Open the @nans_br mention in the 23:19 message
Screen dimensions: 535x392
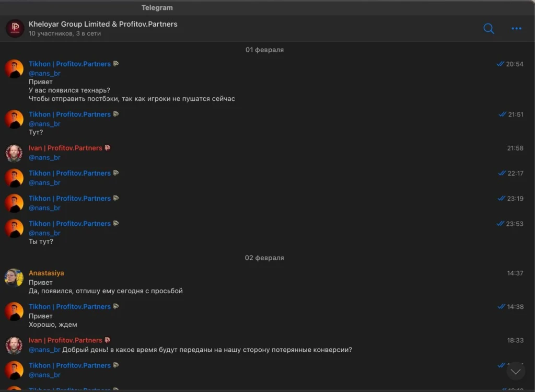coord(45,208)
